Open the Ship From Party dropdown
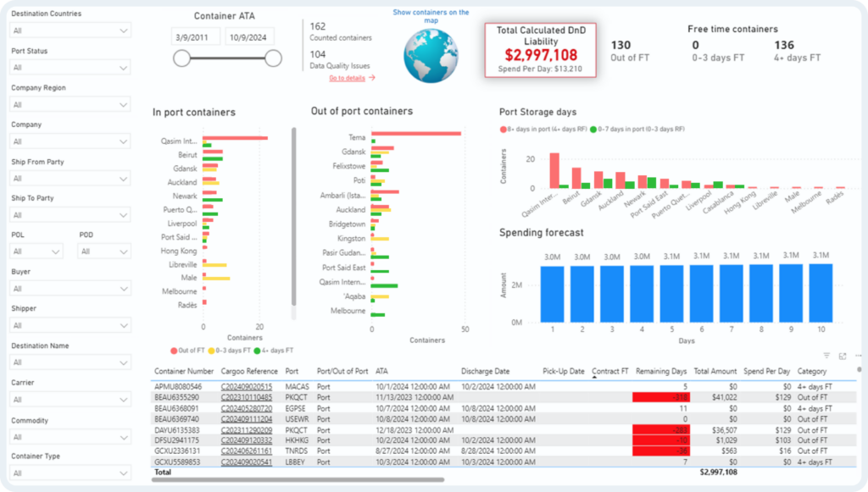This screenshot has height=492, width=868. [x=70, y=179]
